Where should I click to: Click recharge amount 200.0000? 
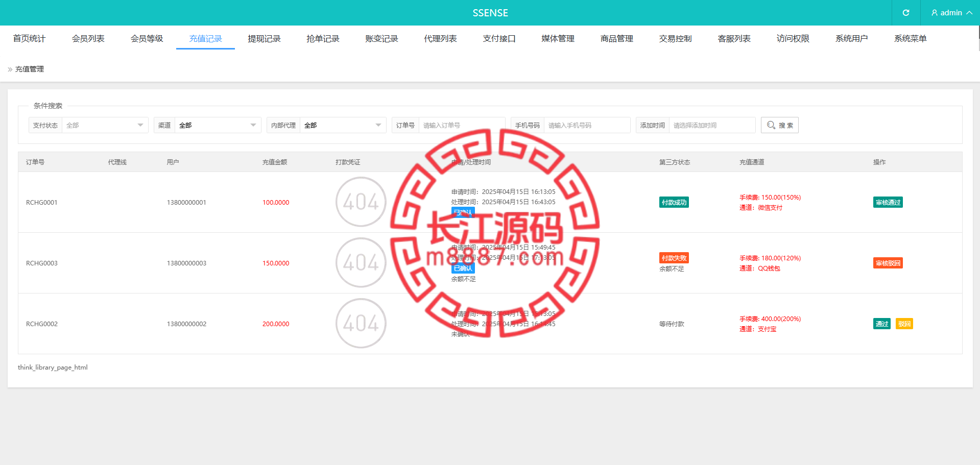[276, 324]
